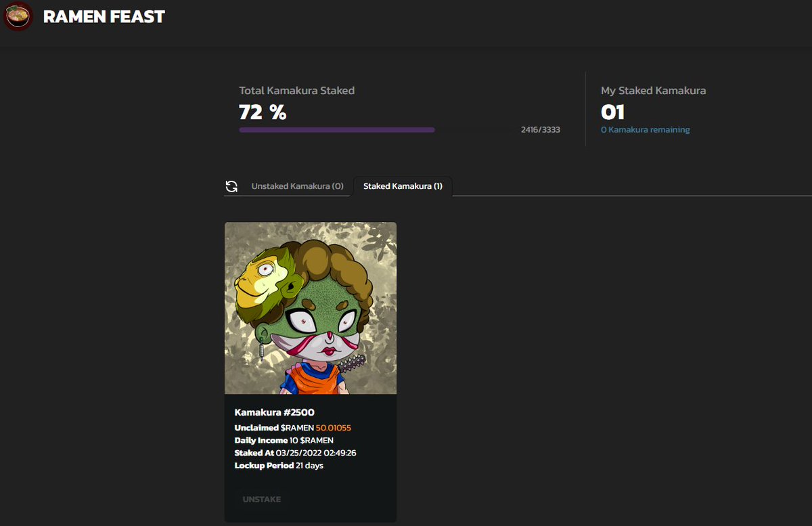Click the 72 % staked percentage
The height and width of the screenshot is (526, 812).
click(263, 112)
